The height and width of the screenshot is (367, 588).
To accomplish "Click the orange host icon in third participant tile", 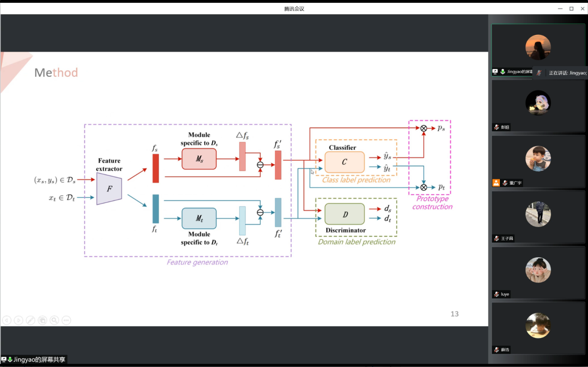I will point(496,183).
